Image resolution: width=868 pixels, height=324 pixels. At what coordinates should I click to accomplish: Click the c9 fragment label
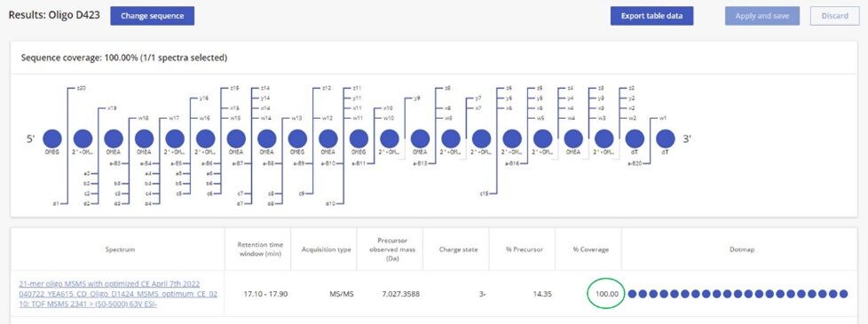302,194
